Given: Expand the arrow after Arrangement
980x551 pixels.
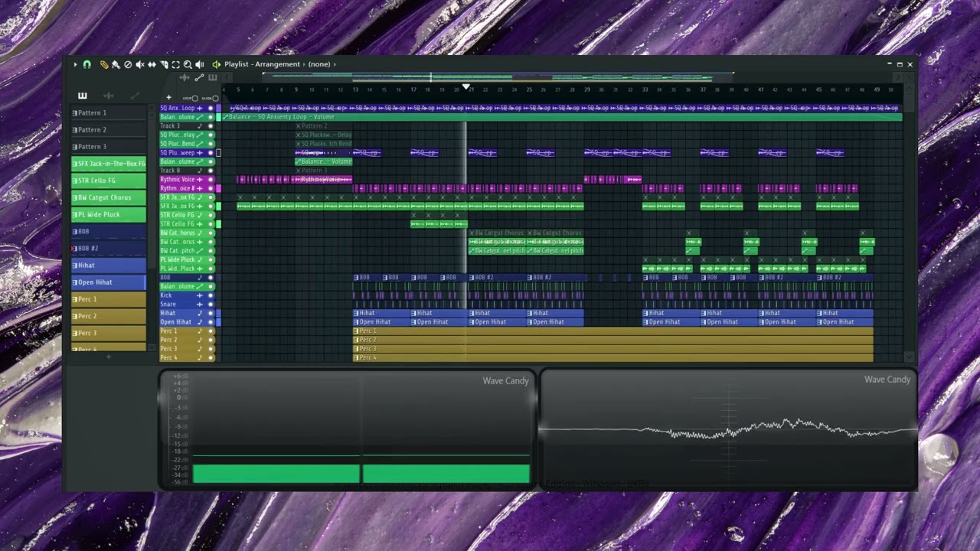Looking at the screenshot, I should pyautogui.click(x=304, y=64).
